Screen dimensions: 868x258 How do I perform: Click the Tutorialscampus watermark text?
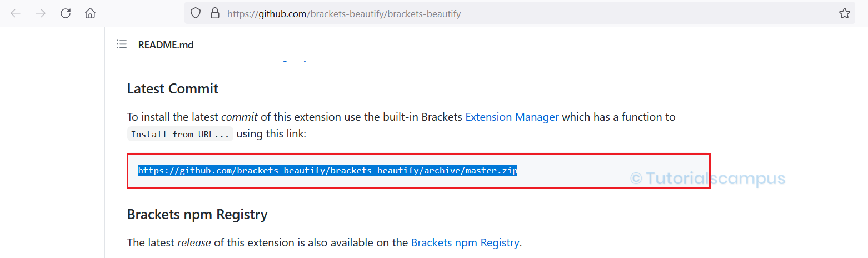tap(707, 178)
